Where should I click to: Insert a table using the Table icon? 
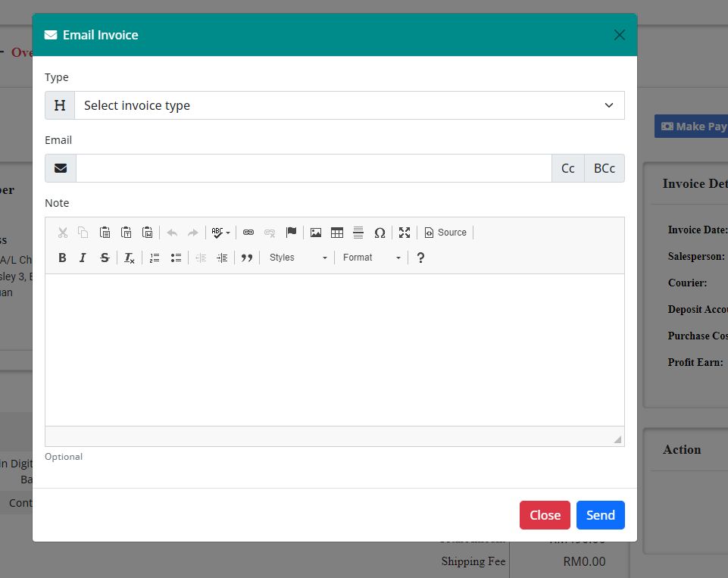[x=337, y=233]
